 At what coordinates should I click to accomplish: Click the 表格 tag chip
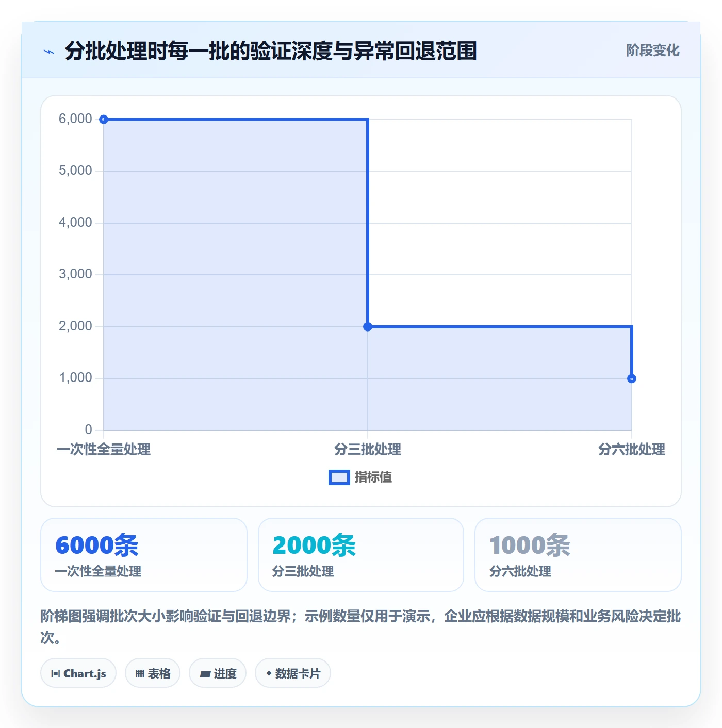click(153, 673)
